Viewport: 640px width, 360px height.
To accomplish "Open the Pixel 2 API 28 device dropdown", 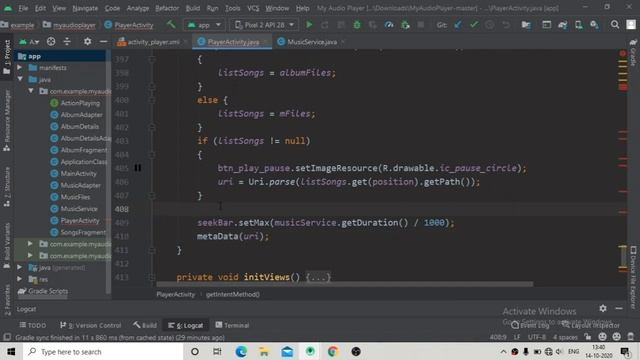I will 264,25.
